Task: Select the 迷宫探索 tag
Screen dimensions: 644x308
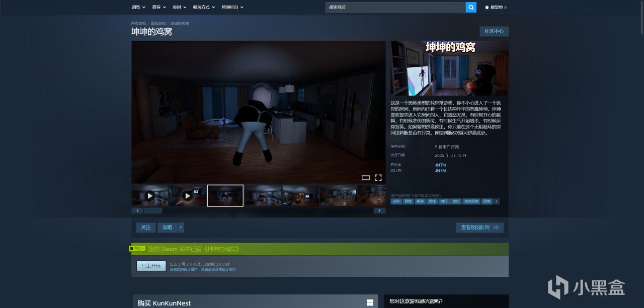Action: [471, 201]
